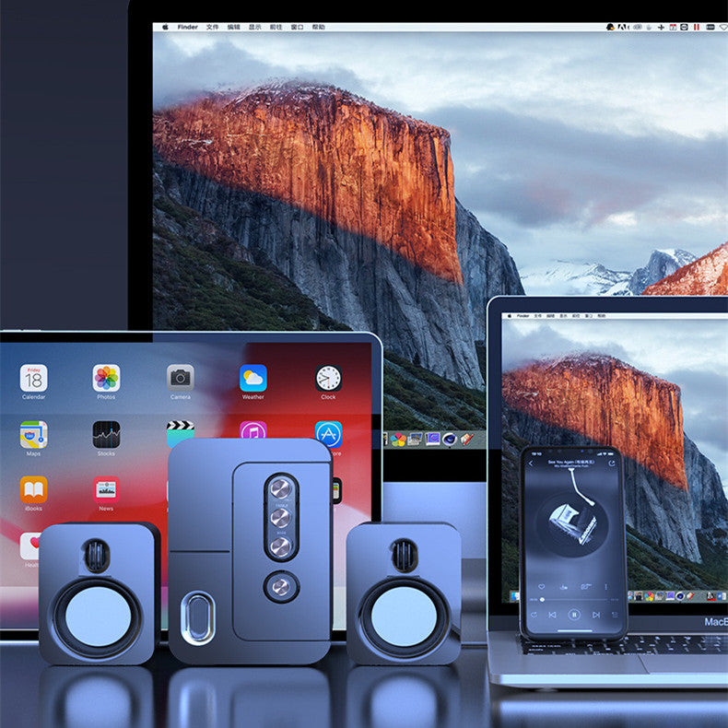Screen dimensions: 728x728
Task: Open the iBooks app icon
Action: click(33, 489)
